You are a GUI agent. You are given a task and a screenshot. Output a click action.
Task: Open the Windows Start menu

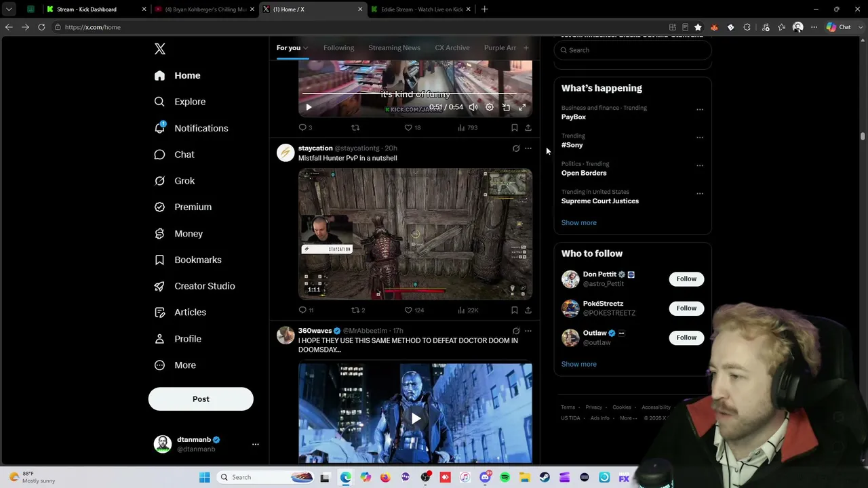tap(204, 477)
